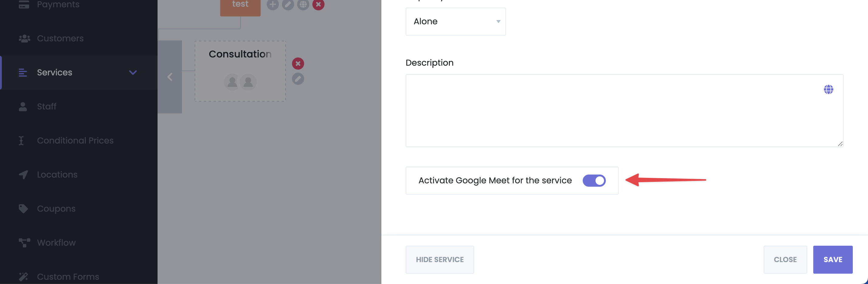Screen dimensions: 868x284
Task: Delete the Consultation service with red X icon
Action: point(298,63)
